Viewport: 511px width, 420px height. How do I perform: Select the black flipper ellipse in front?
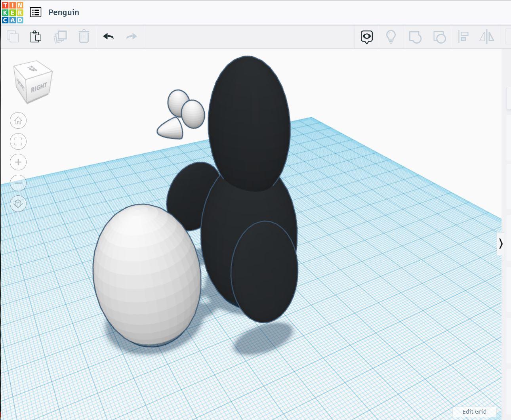click(265, 271)
